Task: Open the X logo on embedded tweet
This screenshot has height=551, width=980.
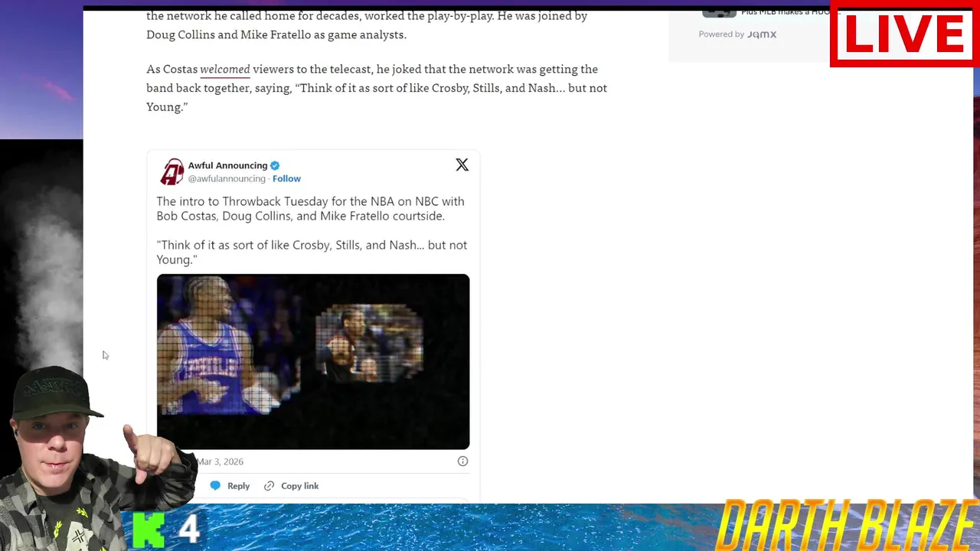Action: coord(462,165)
